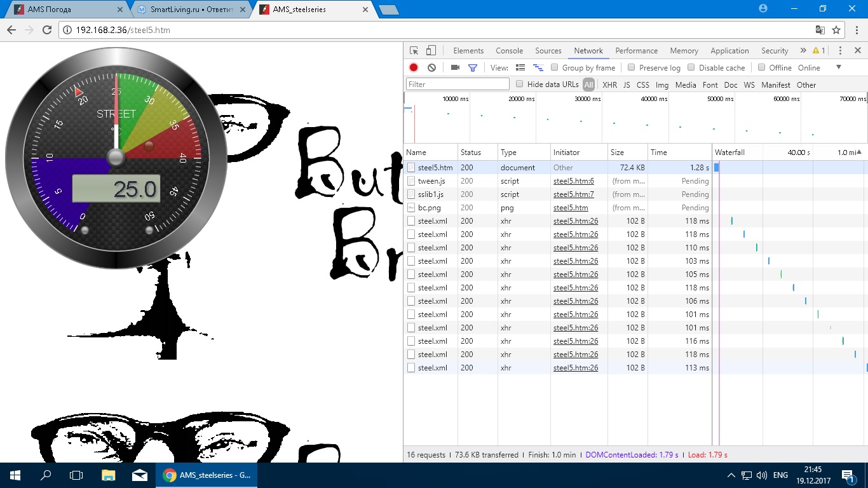Screen dimensions: 868x488
Task: Filter requests by the XHR type
Action: pyautogui.click(x=609, y=85)
